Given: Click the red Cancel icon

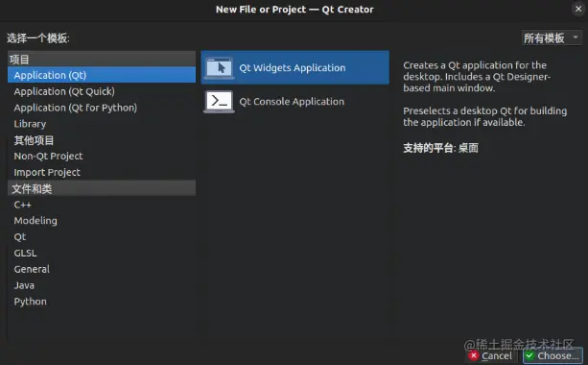Looking at the screenshot, I should [x=474, y=355].
